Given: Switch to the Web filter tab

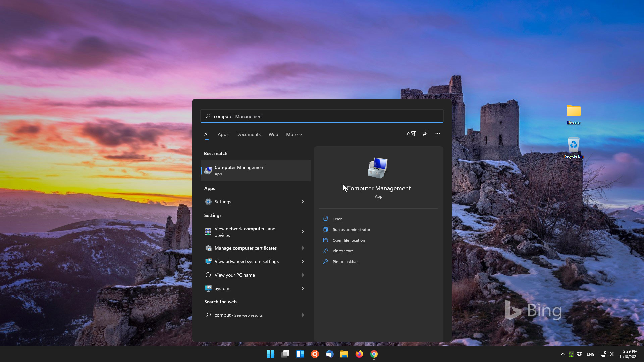Looking at the screenshot, I should (x=273, y=134).
